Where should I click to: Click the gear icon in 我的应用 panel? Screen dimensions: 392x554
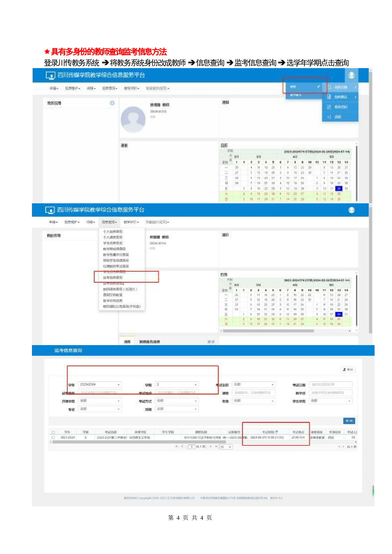click(112, 103)
